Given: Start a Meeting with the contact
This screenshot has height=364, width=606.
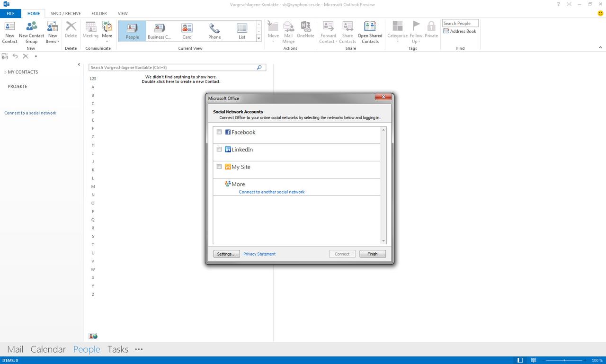Looking at the screenshot, I should click(90, 30).
